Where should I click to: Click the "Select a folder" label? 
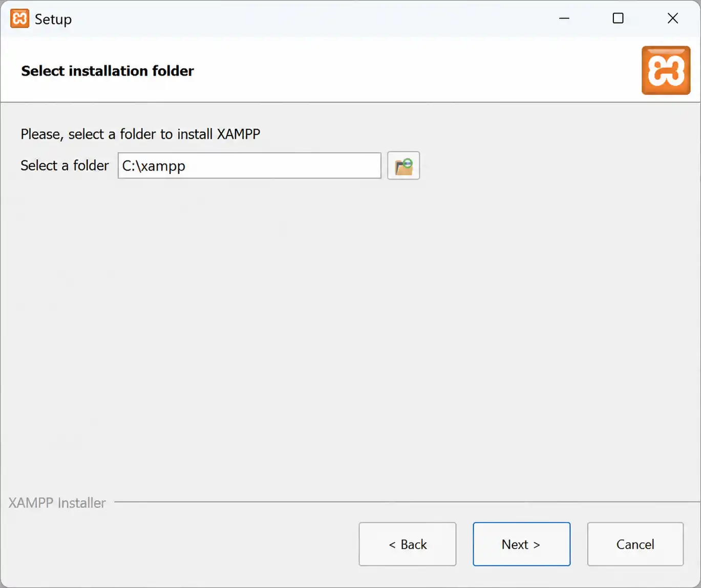[x=65, y=166]
